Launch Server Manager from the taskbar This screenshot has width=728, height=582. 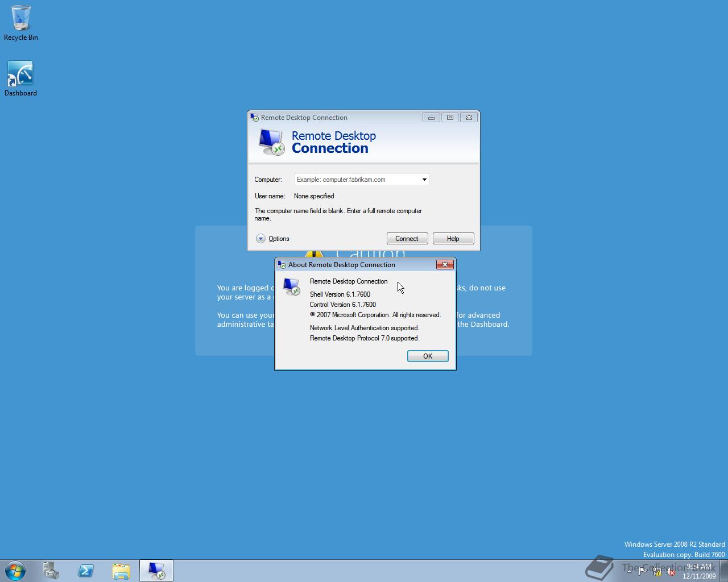(x=51, y=571)
